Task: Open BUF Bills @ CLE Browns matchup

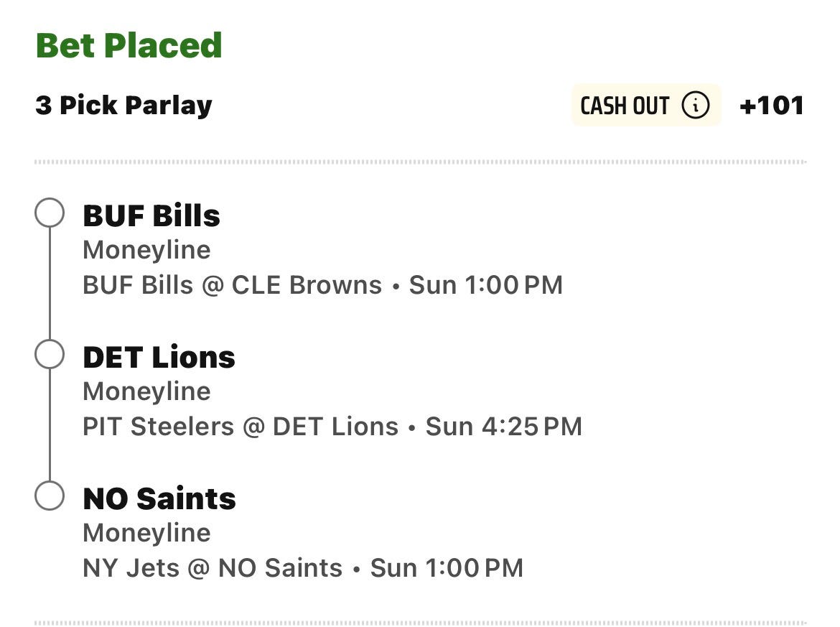Action: [232, 285]
